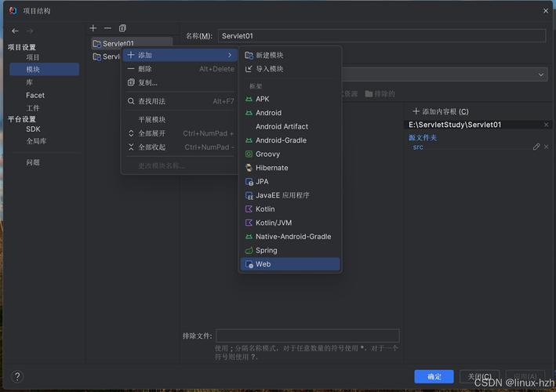Viewport: 556px width, 392px height.
Task: Open the dropdown below the name field
Action: pos(542,74)
